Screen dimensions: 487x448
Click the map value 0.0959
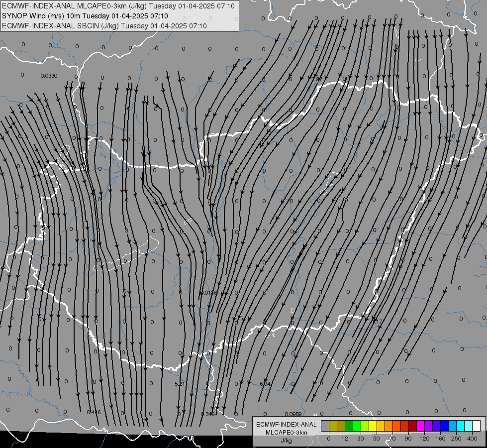coord(293,414)
